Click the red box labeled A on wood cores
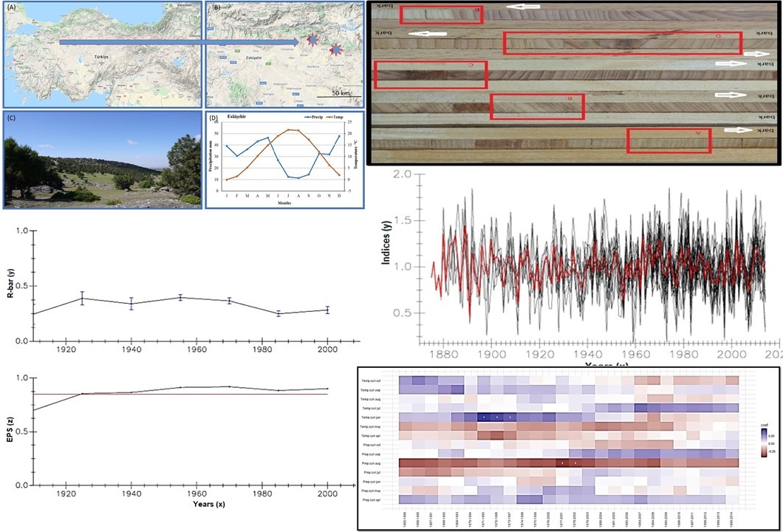783x532 pixels. 669,140
